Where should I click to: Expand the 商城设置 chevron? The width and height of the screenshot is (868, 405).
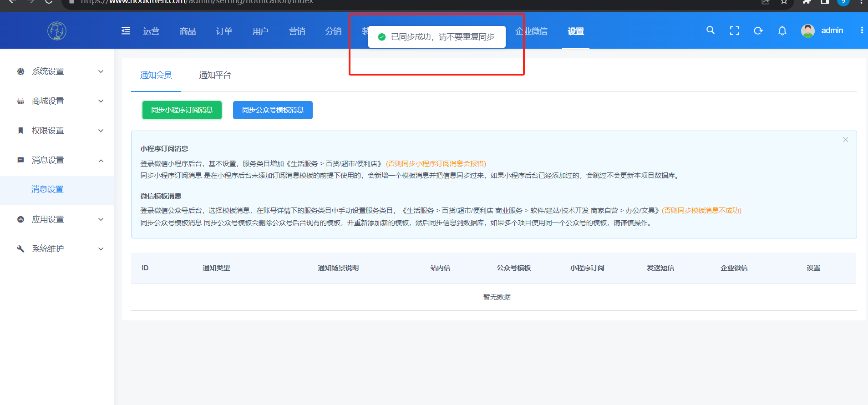(101, 101)
